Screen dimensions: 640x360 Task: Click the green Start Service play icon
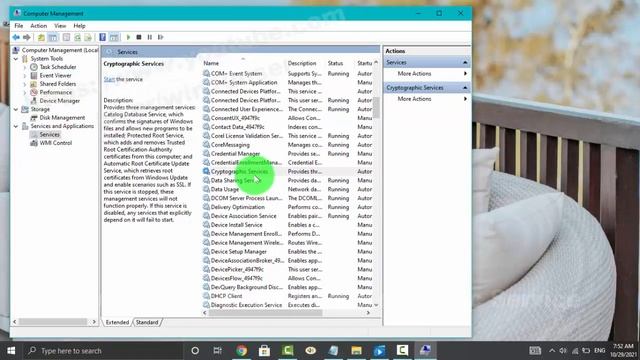click(x=128, y=37)
